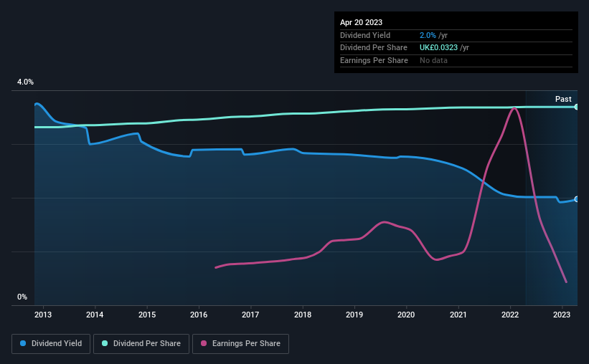Click the 4.0% y-axis label
The width and height of the screenshot is (589, 364).
25,82
